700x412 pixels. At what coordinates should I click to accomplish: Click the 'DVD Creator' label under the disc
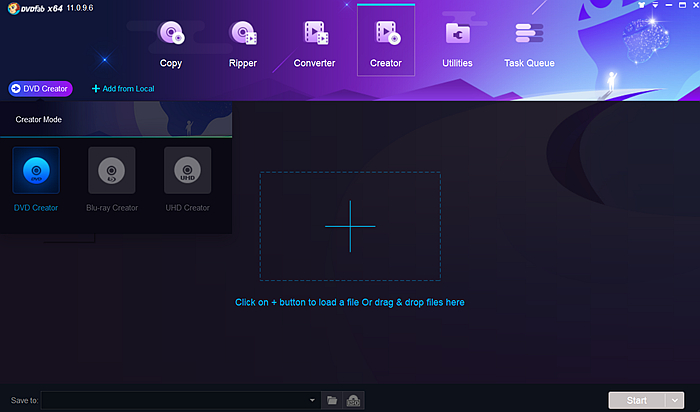point(36,208)
